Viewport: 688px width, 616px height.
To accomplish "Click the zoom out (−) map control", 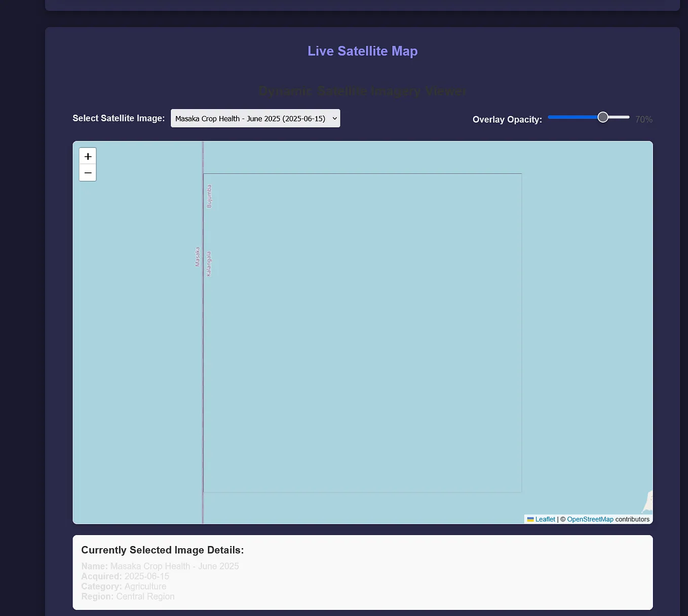I will [x=88, y=173].
